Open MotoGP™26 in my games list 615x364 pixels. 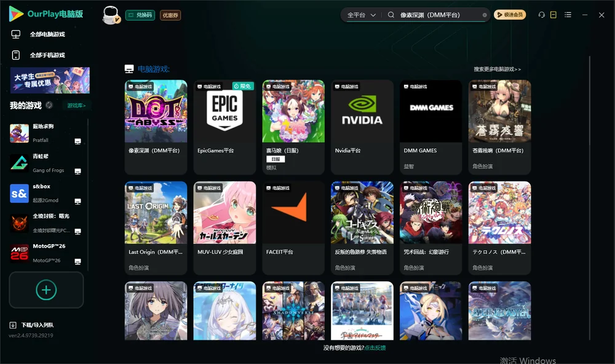click(45, 253)
